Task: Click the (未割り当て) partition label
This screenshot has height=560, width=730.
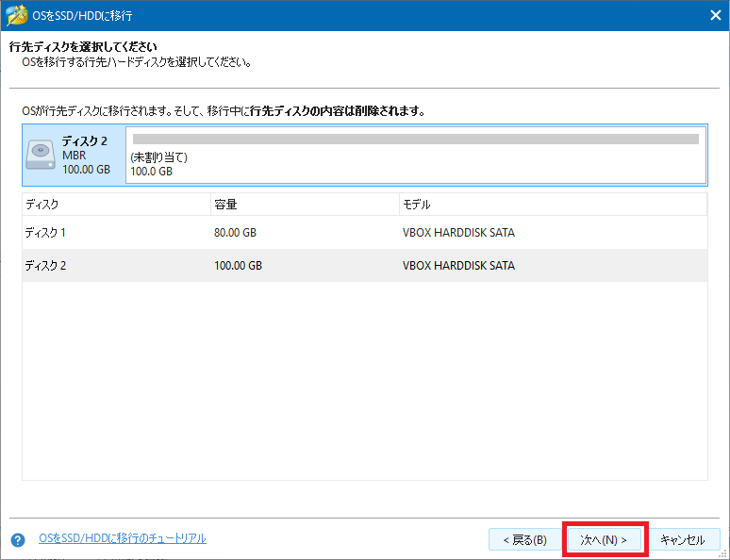Action: click(158, 157)
